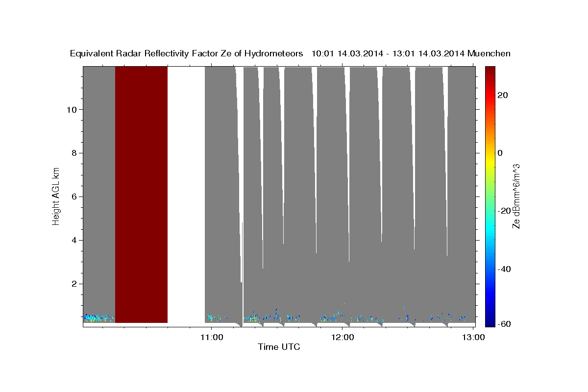Click the 'Time UTC' axis label
Image resolution: width=588 pixels, height=392 pixels.
click(x=279, y=347)
